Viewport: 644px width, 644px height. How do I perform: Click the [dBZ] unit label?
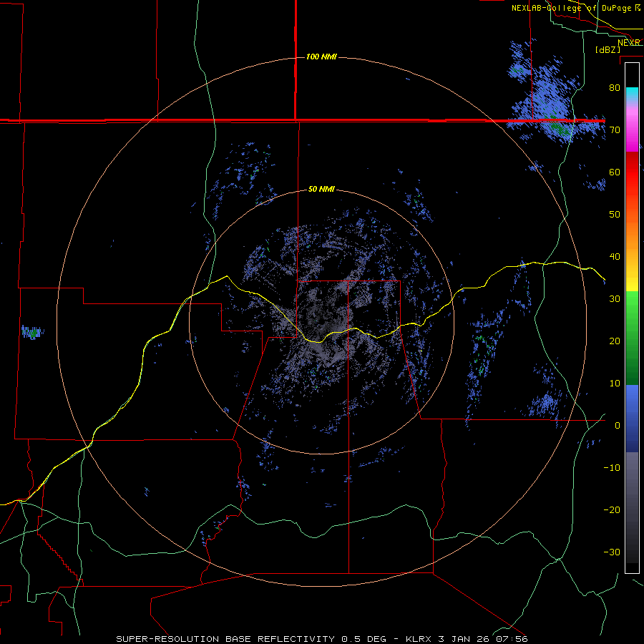point(608,50)
